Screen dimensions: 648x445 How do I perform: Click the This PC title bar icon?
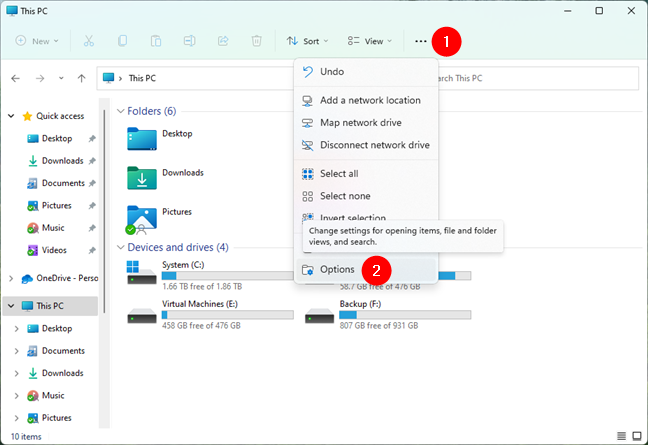[12, 11]
